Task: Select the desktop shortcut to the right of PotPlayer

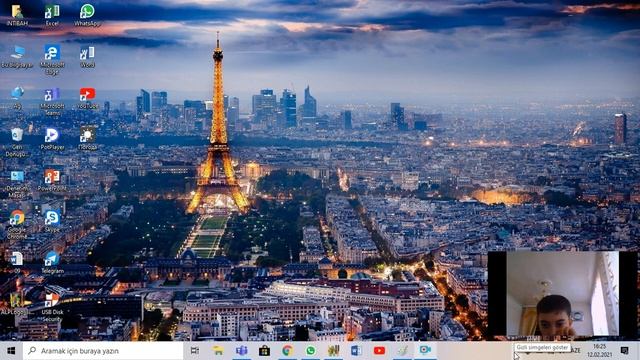Action: (87, 139)
